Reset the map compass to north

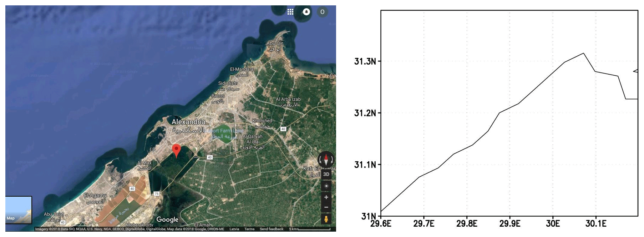[326, 159]
